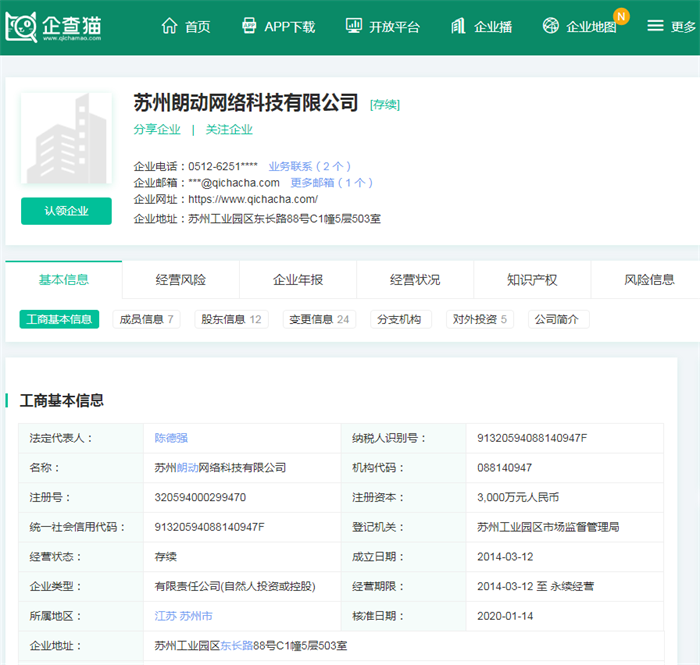Click the website https://www.qichacha.com/
This screenshot has width=700, height=665.
(x=253, y=199)
